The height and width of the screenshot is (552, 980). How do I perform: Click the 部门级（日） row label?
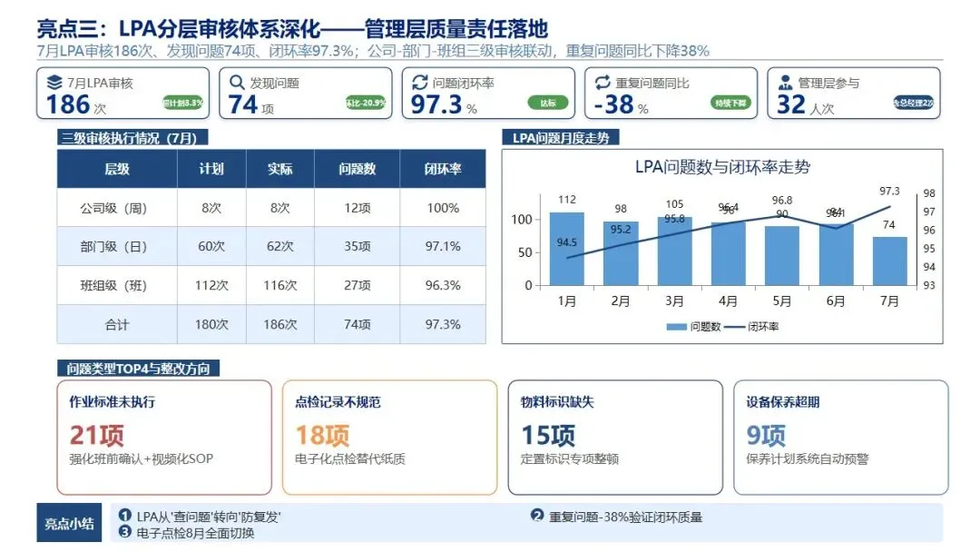pyautogui.click(x=113, y=246)
